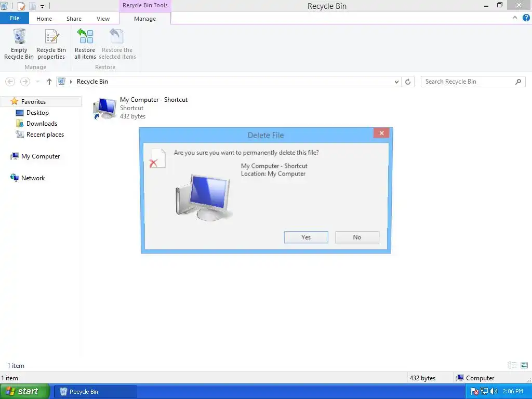532x399 pixels.
Task: Switch to the Share ribbon tab
Action: click(74, 19)
